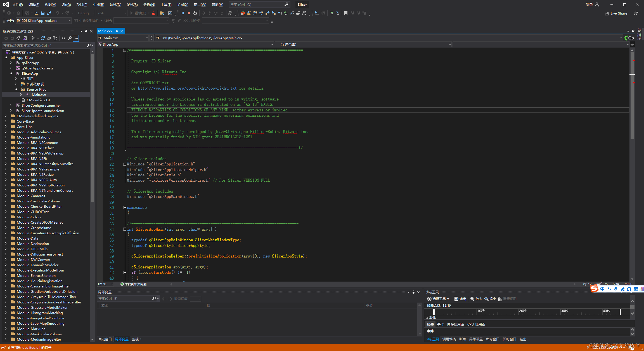Toggle the preview selected items button

point(76,38)
